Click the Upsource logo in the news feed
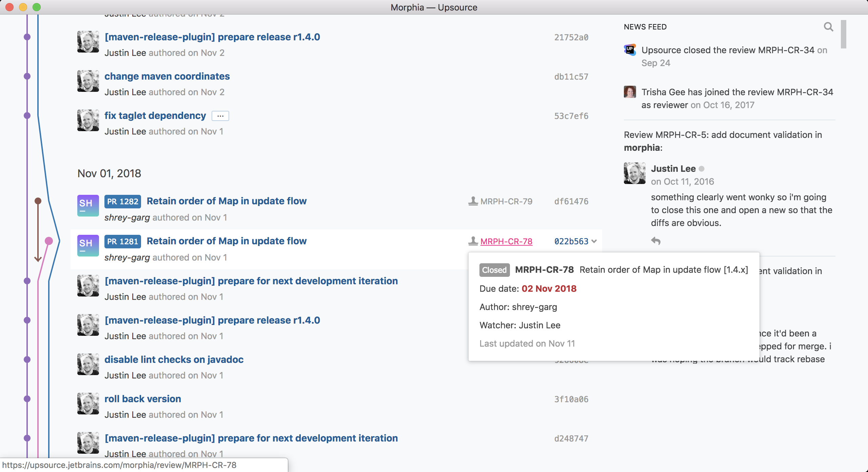The height and width of the screenshot is (472, 868). [x=630, y=50]
